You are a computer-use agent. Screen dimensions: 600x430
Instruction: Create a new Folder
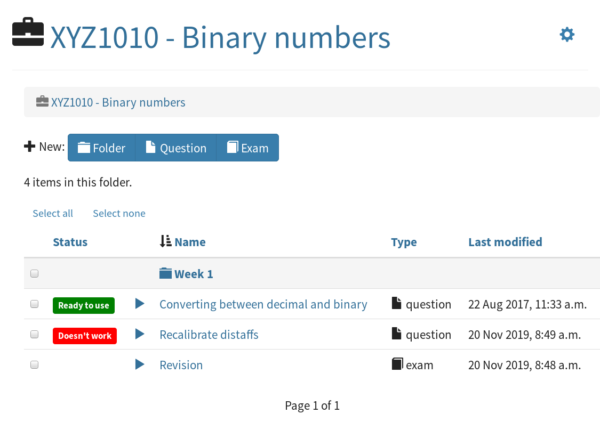click(x=101, y=148)
